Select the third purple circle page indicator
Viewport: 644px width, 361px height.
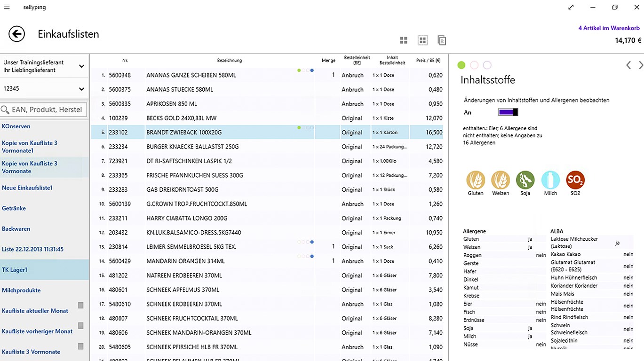pos(487,65)
